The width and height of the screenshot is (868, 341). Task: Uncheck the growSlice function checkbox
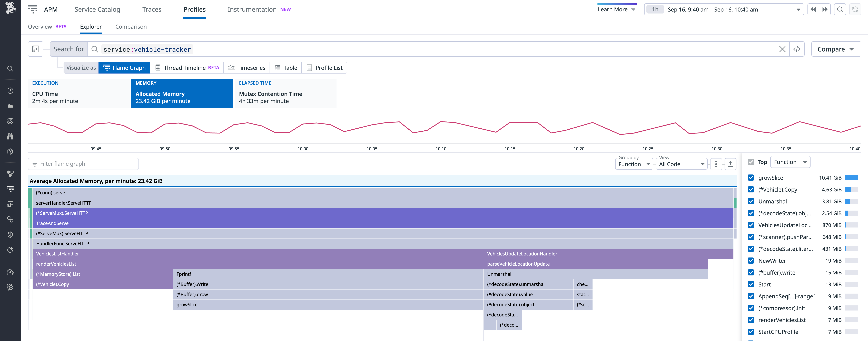click(x=751, y=178)
